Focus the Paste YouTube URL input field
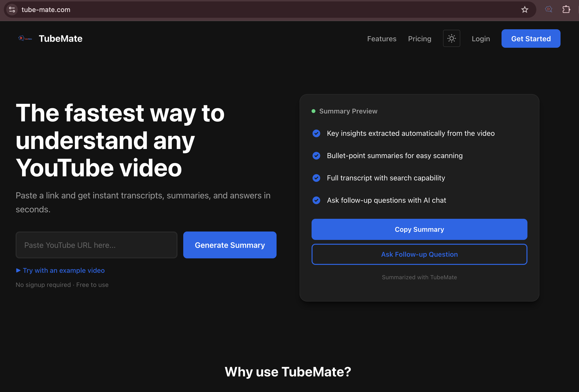The height and width of the screenshot is (392, 579). 96,245
